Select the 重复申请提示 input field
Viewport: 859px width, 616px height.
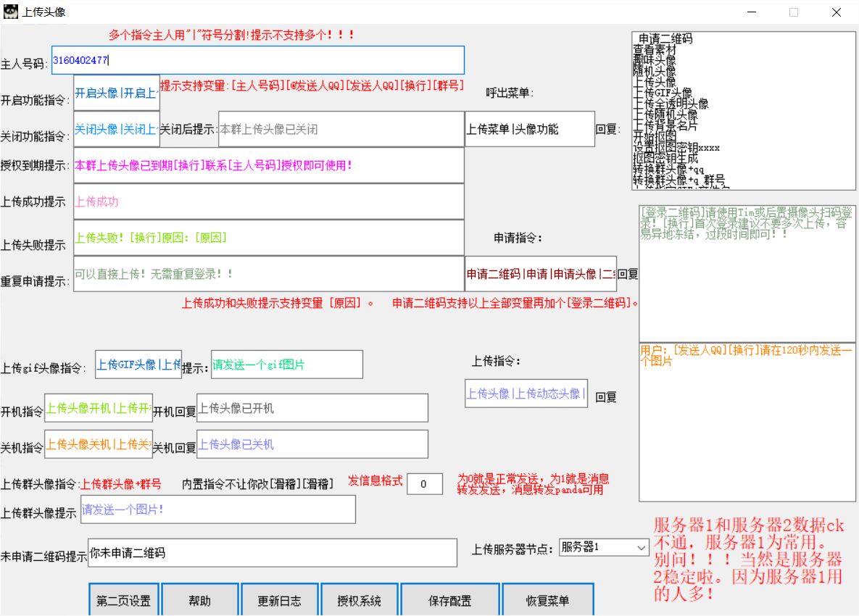pyautogui.click(x=269, y=274)
